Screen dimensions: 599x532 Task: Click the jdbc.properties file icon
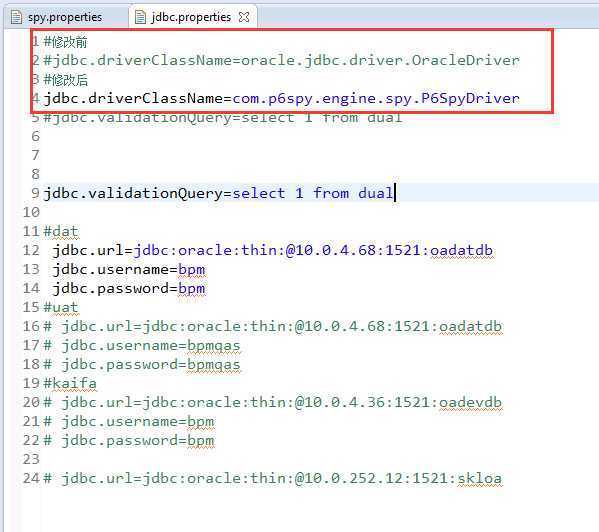click(141, 17)
